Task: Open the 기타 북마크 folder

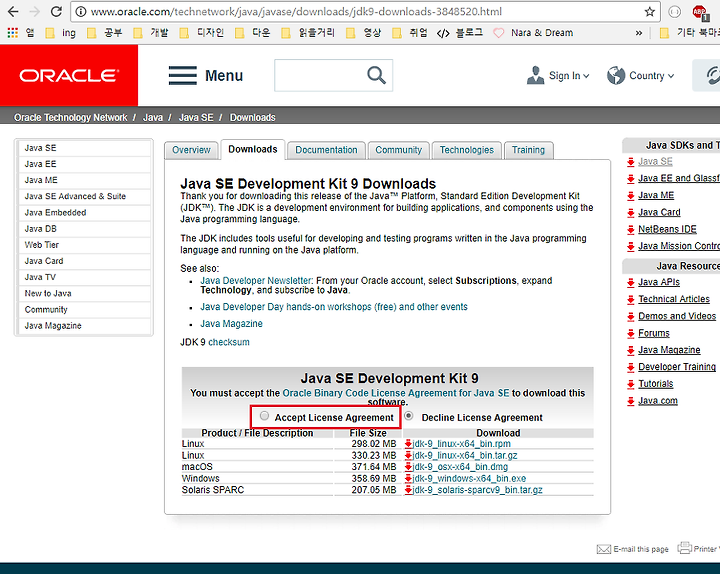Action: click(689, 33)
